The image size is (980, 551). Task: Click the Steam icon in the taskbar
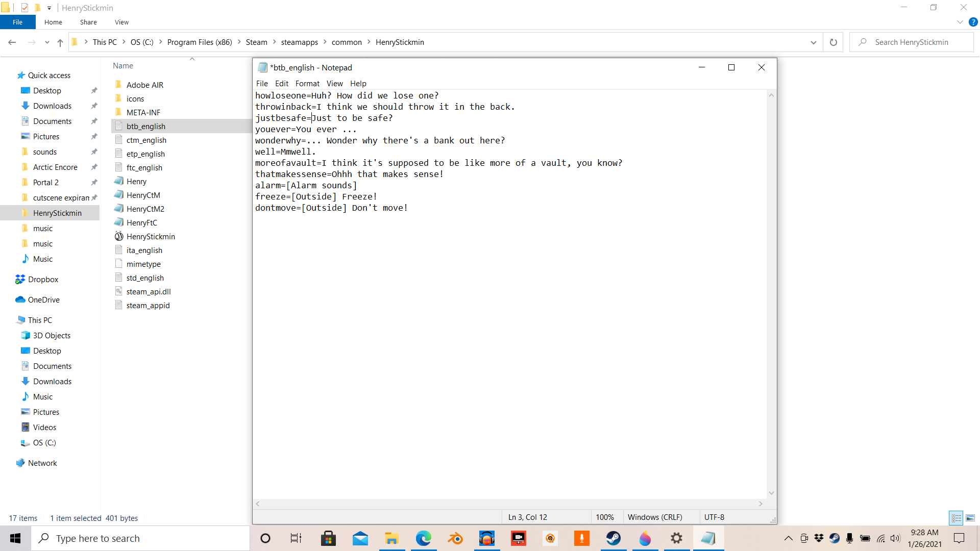(613, 538)
